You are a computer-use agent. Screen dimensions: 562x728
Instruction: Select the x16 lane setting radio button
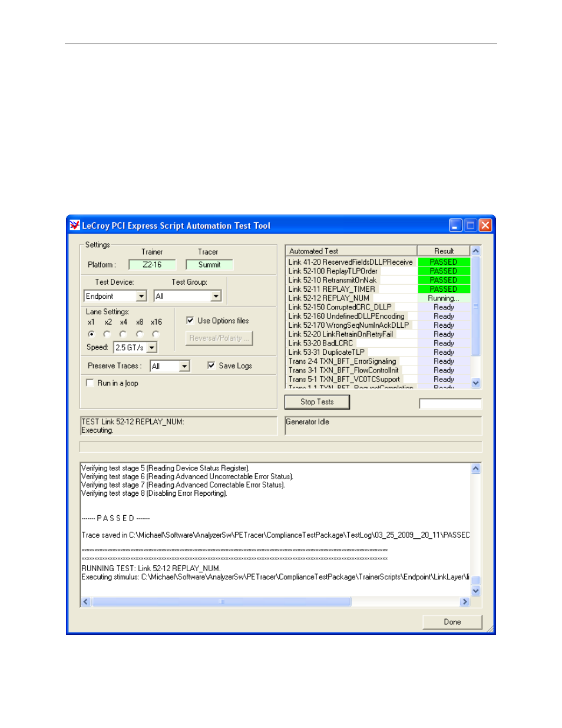[155, 334]
